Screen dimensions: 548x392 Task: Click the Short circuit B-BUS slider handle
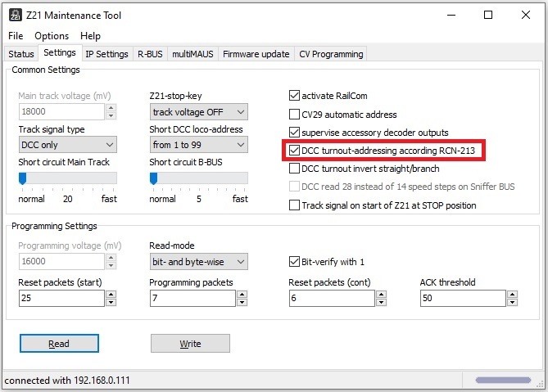click(x=153, y=178)
